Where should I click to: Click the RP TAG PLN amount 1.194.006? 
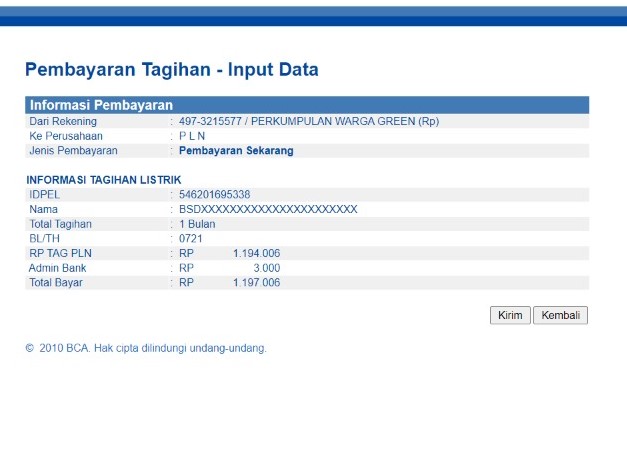coord(256,254)
